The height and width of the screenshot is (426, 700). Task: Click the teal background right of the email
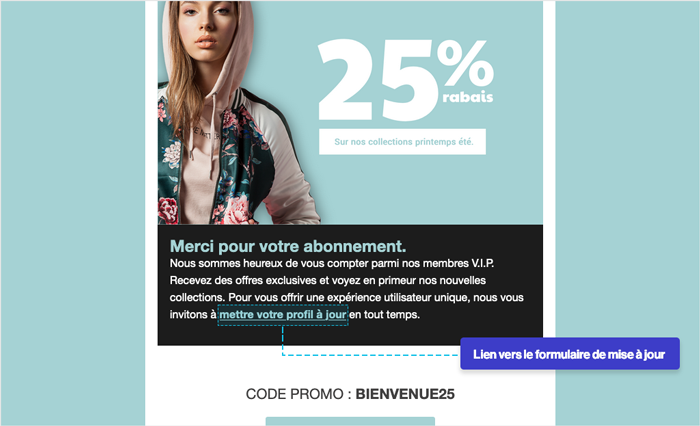(627, 179)
